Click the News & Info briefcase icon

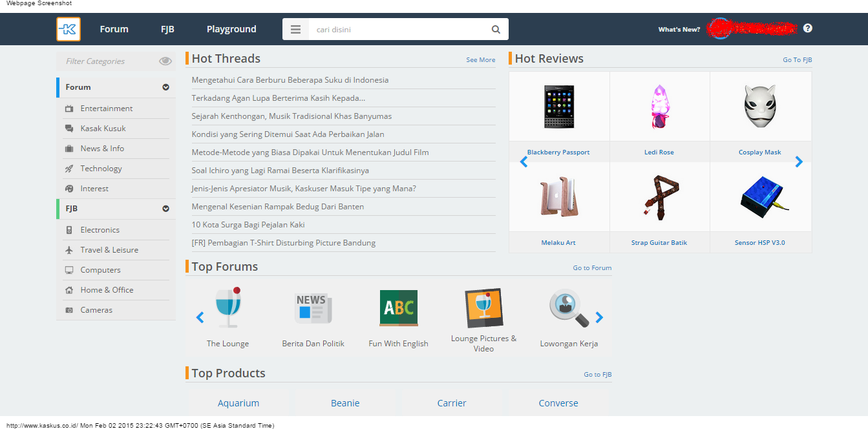69,149
